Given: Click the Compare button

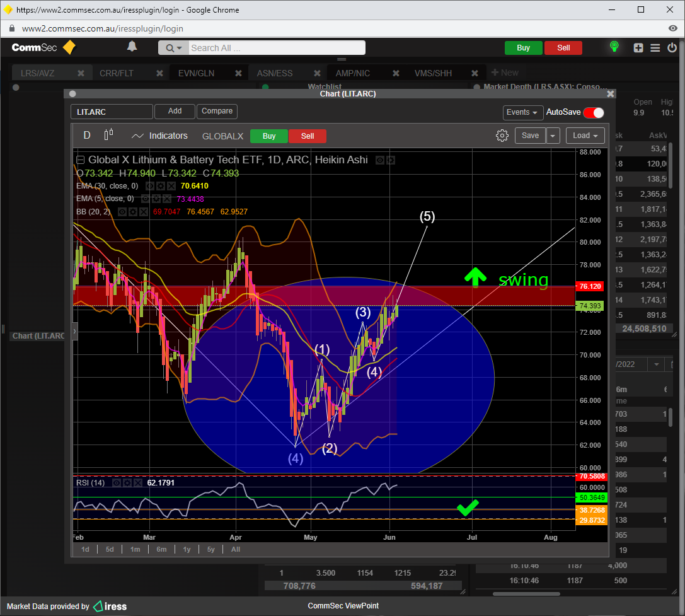Looking at the screenshot, I should 217,111.
